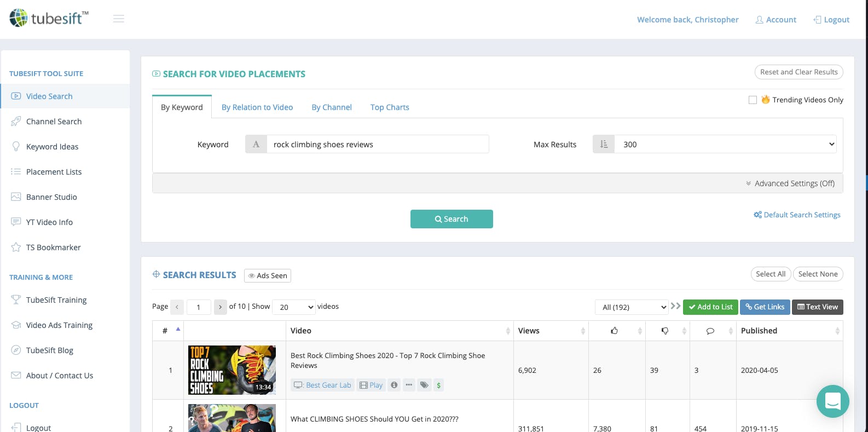
Task: Click the Welcome back, Christopher text
Action: pyautogui.click(x=688, y=20)
